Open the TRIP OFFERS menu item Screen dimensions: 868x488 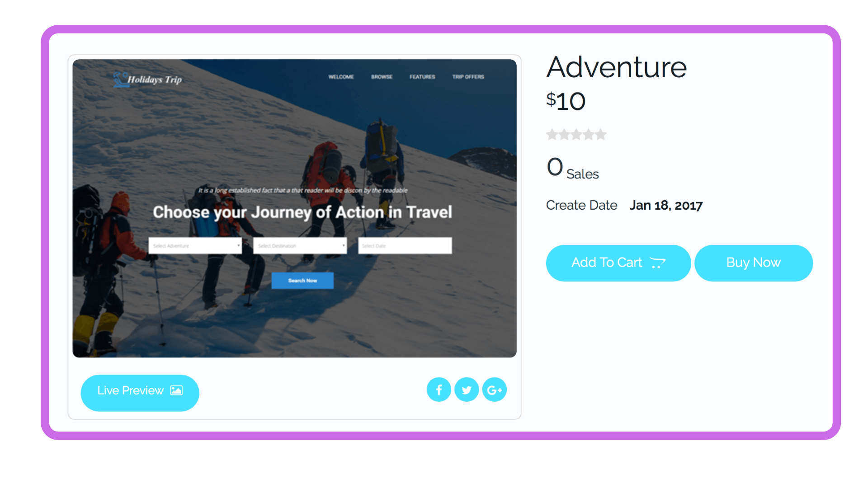coord(468,77)
